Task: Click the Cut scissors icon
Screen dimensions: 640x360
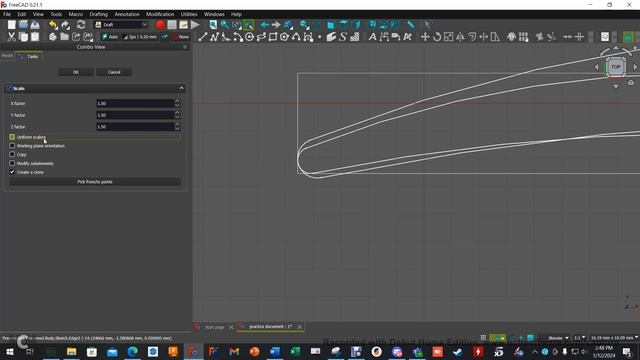Action: pos(11,37)
